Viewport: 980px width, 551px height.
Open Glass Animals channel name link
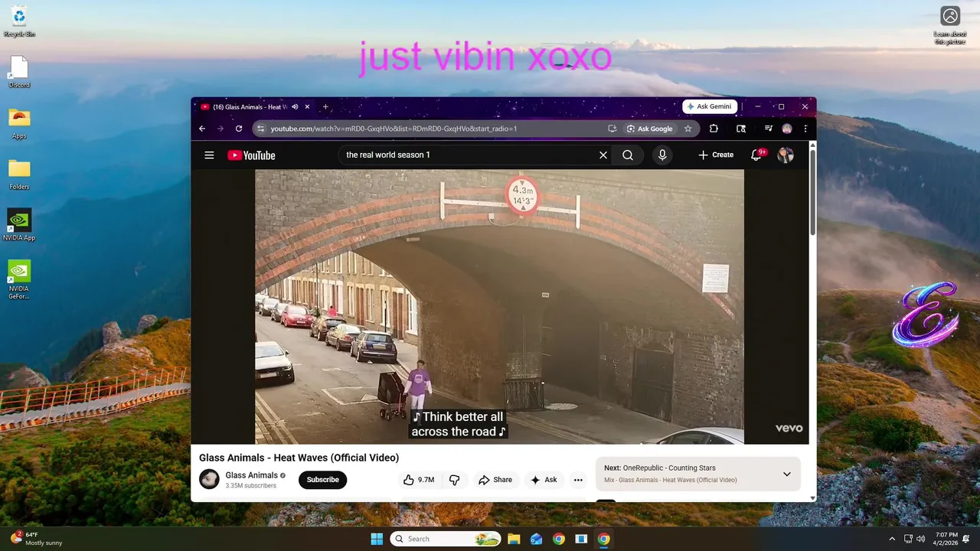pyautogui.click(x=251, y=475)
